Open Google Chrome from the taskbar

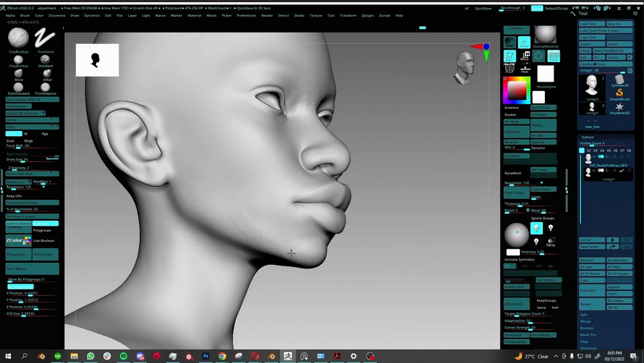pos(222,356)
